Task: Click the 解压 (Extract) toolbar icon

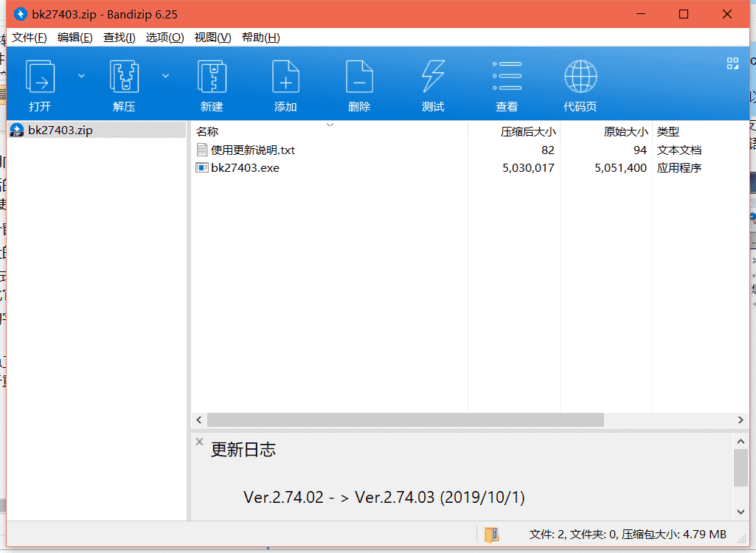Action: [125, 76]
